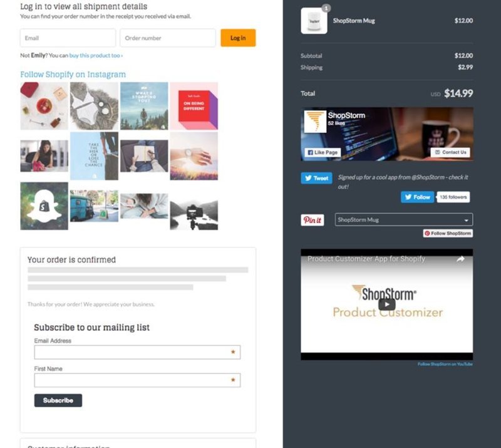Click the ShopStorm Facebook page name

coord(346,115)
